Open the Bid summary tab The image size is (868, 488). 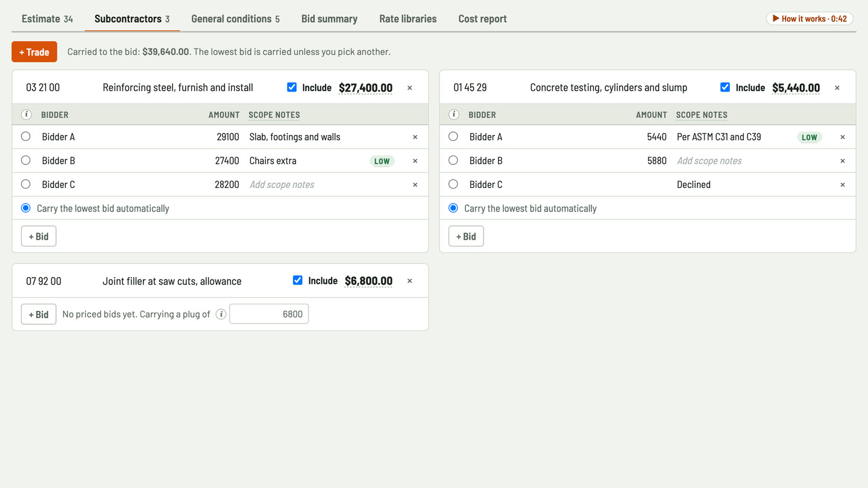click(x=329, y=19)
